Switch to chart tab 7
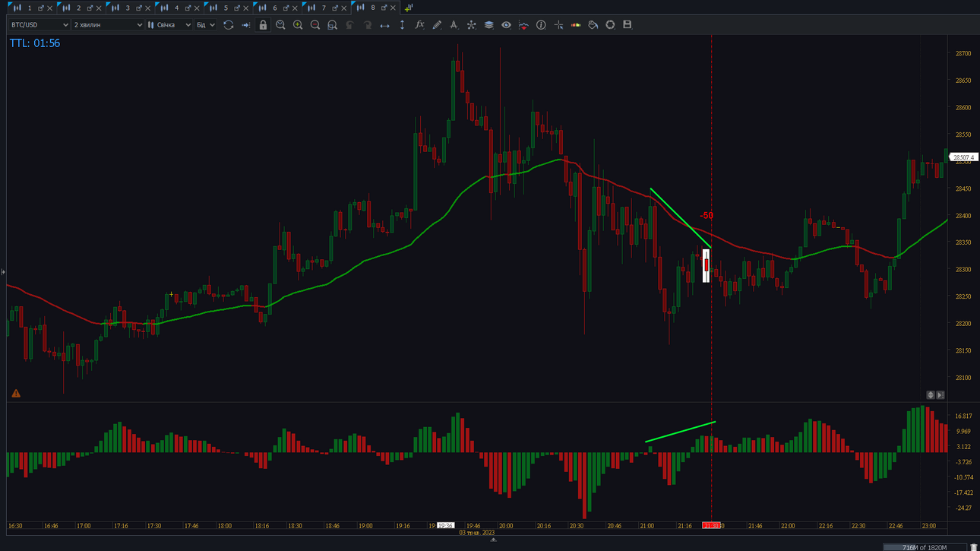The image size is (980, 551). [x=324, y=8]
